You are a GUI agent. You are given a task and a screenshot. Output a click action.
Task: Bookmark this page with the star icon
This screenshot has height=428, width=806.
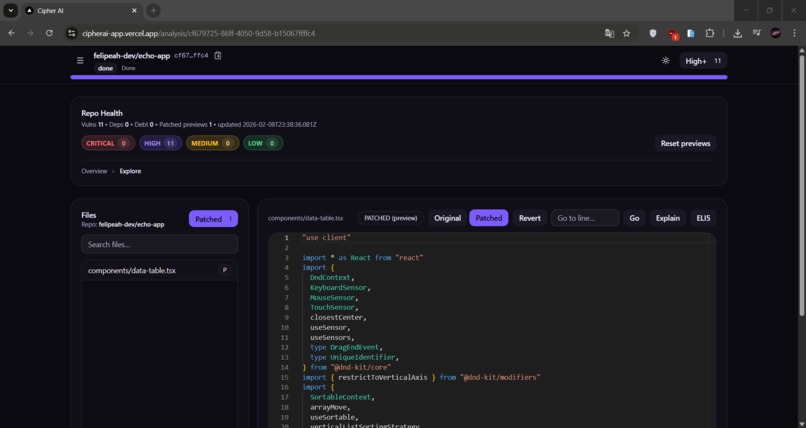626,33
